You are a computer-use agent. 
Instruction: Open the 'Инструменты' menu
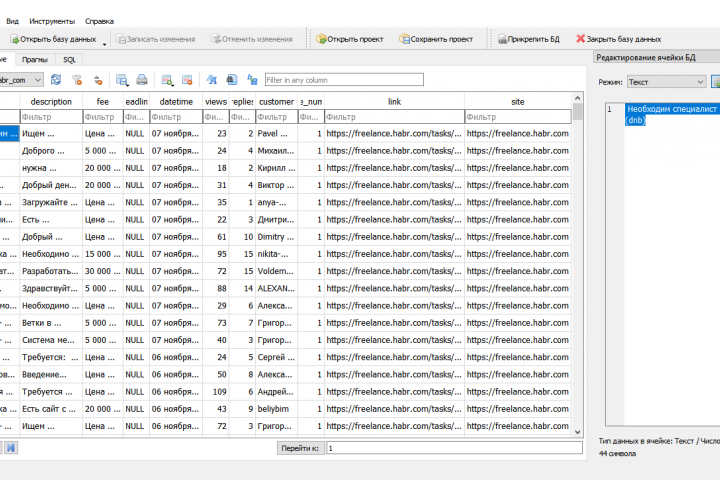pyautogui.click(x=52, y=20)
